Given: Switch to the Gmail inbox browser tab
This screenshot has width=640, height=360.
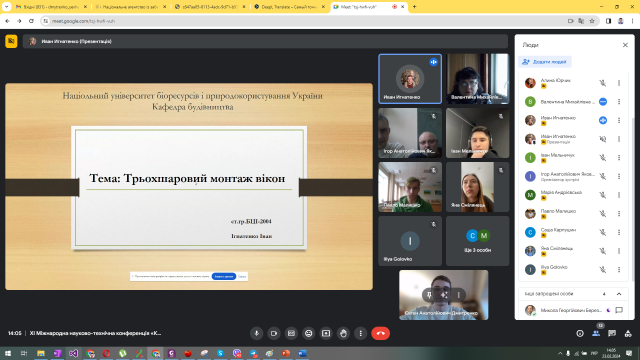Looking at the screenshot, I should [x=51, y=7].
